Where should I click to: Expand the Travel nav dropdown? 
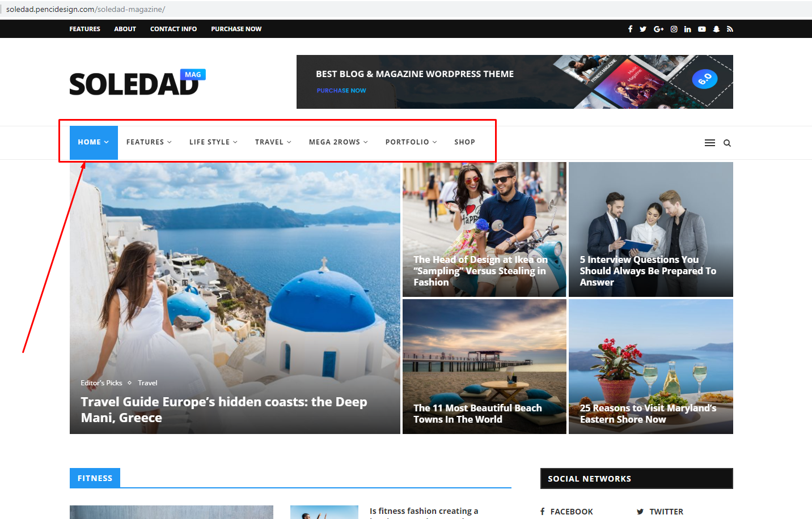click(273, 142)
